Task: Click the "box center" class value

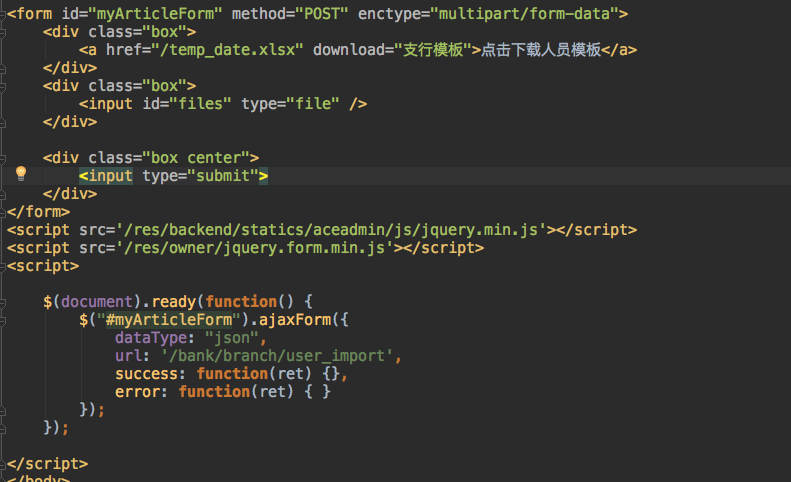Action: pyautogui.click(x=196, y=157)
